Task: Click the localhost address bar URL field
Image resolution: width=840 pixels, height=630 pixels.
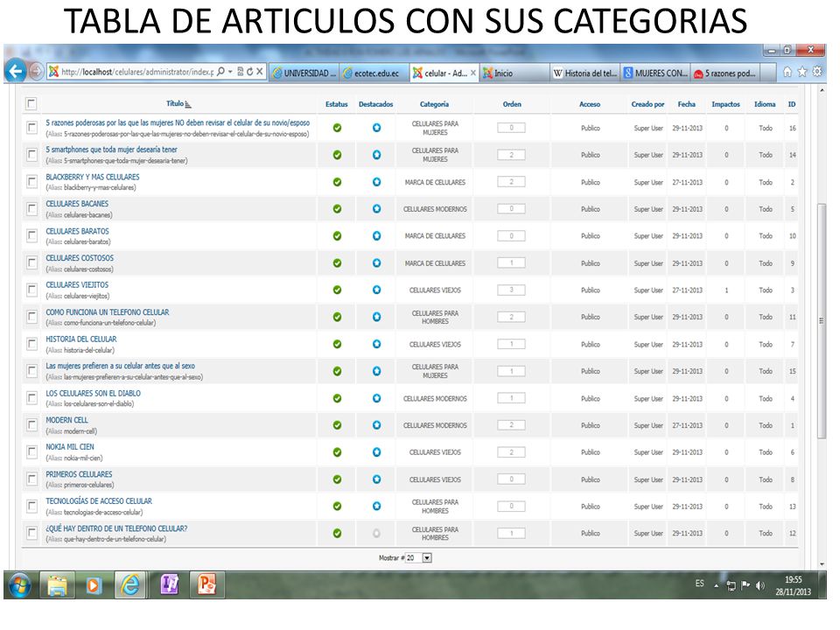Action: [x=137, y=71]
